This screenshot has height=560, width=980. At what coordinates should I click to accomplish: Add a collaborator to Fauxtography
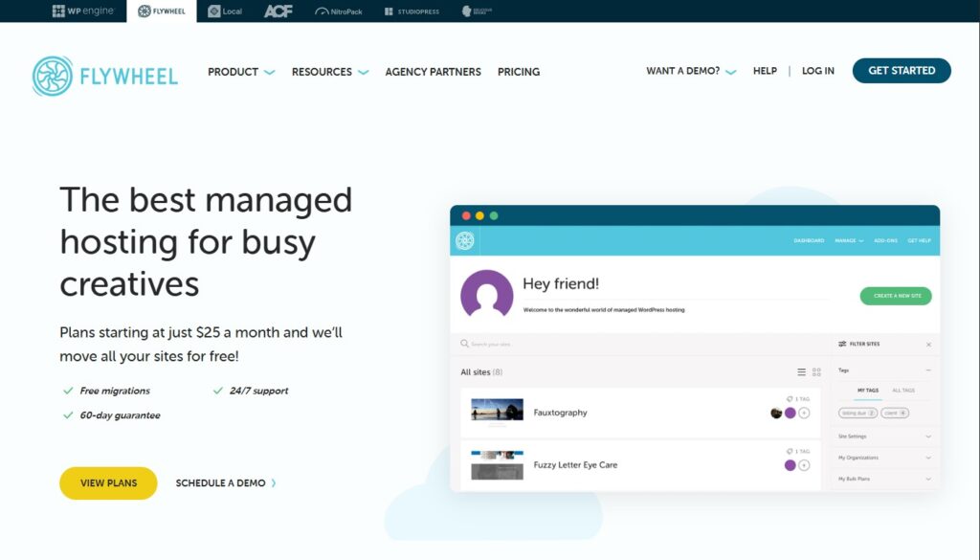coord(804,414)
